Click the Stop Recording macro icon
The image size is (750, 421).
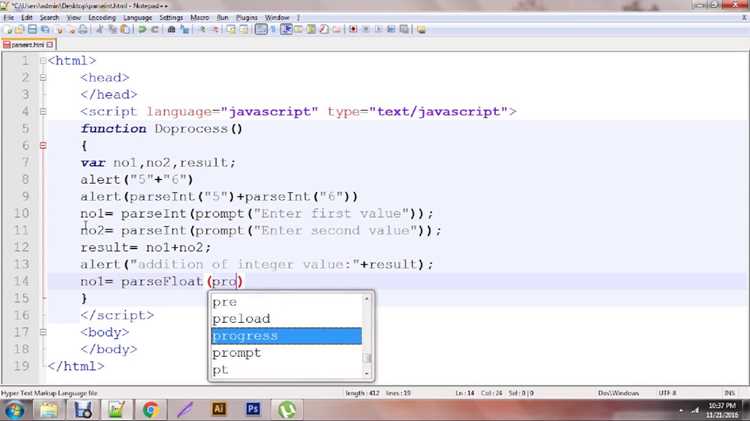point(366,30)
